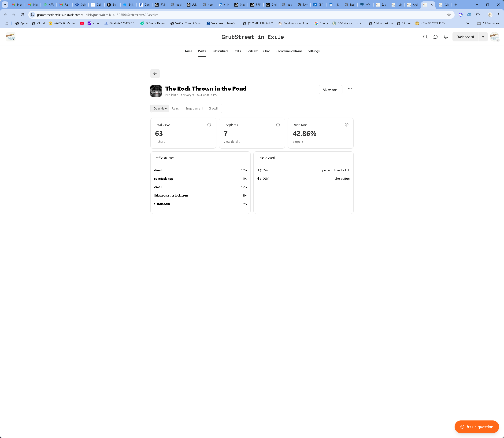Viewport: 504px width, 438px height.
Task: Click the 'Like button' link row
Action: click(x=303, y=179)
